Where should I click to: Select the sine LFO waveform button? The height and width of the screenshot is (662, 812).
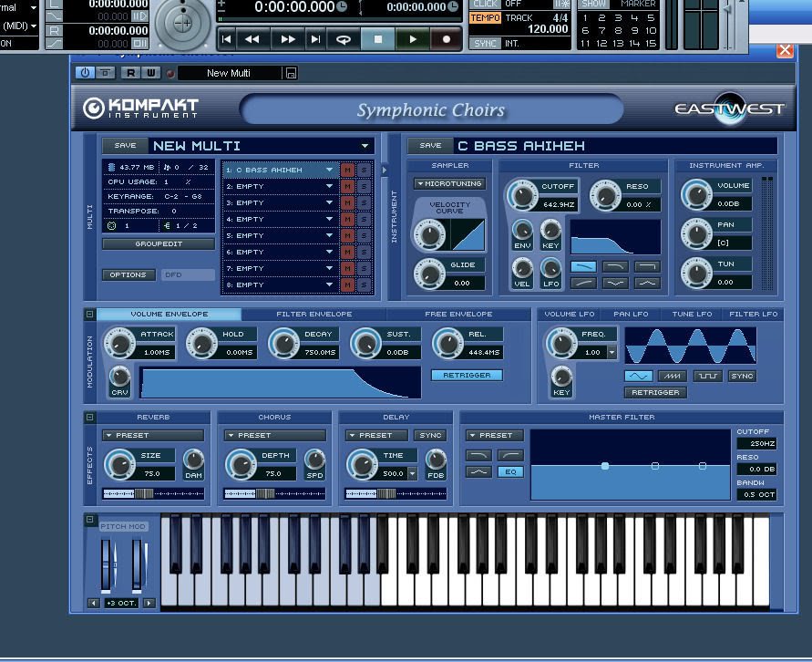pos(639,376)
